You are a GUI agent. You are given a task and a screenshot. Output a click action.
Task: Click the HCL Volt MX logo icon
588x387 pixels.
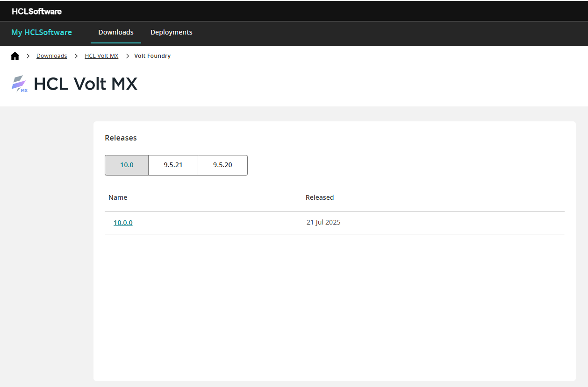[x=20, y=84]
